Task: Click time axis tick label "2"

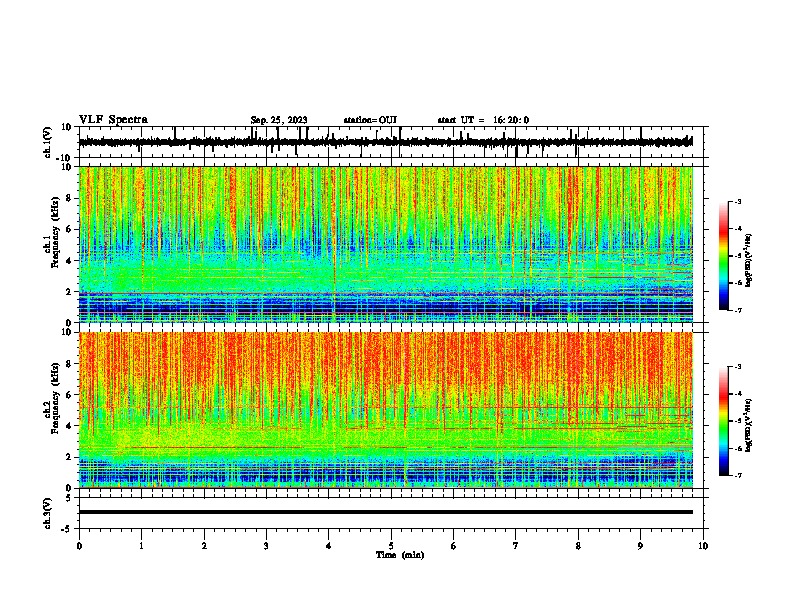Action: point(204,546)
